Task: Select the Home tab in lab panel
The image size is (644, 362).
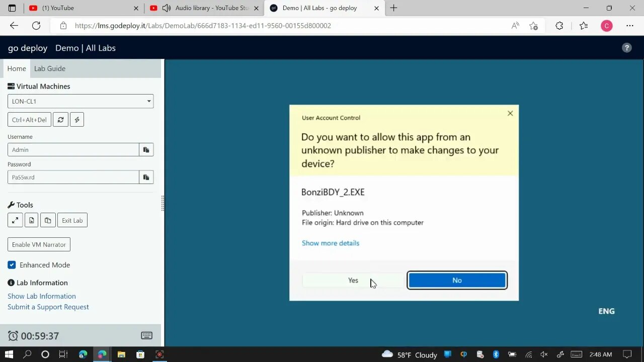Action: pyautogui.click(x=17, y=68)
